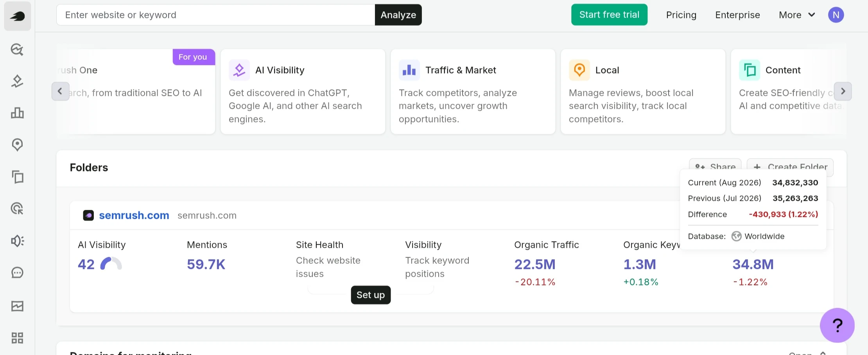Open the AI Visibility sidebar sparkle icon
The width and height of the screenshot is (868, 355).
(x=17, y=81)
